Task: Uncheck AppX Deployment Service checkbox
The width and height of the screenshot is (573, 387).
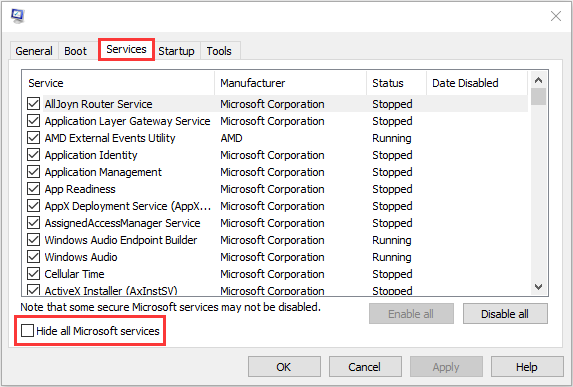Action: tap(34, 206)
